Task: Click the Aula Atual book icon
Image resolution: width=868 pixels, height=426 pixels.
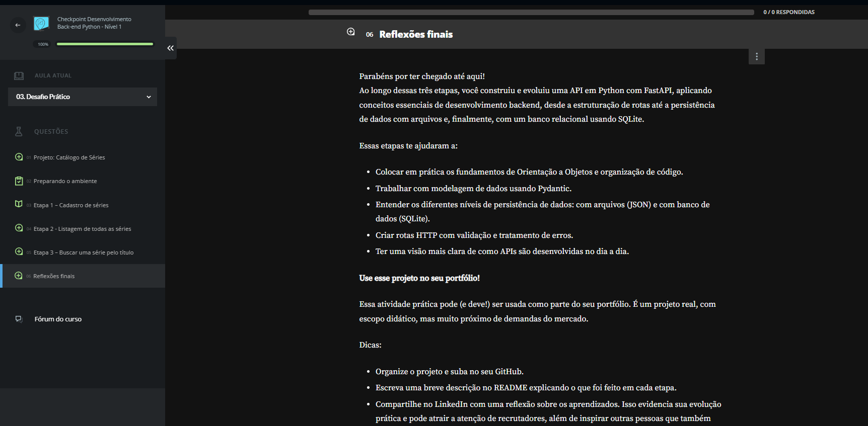Action: point(19,75)
